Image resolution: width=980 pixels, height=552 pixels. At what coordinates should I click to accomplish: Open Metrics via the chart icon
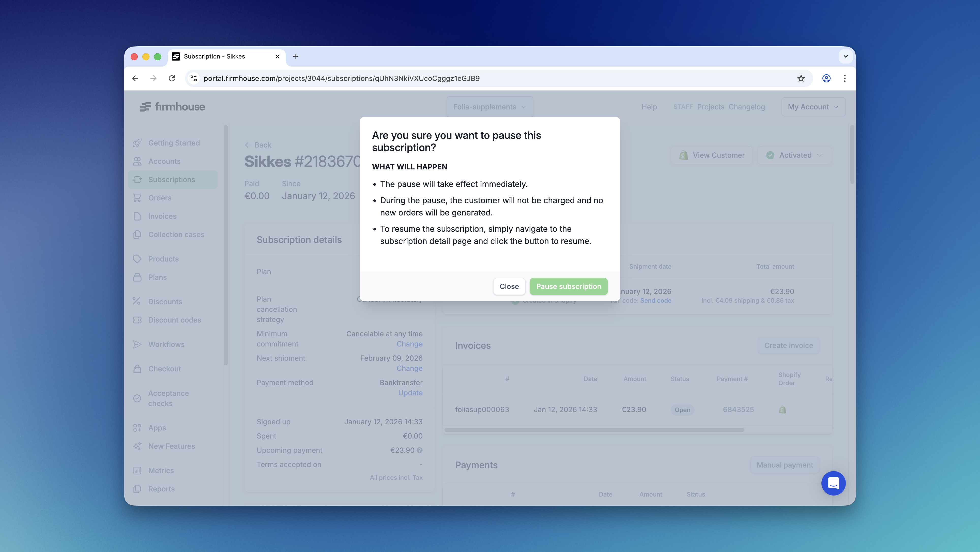(138, 470)
